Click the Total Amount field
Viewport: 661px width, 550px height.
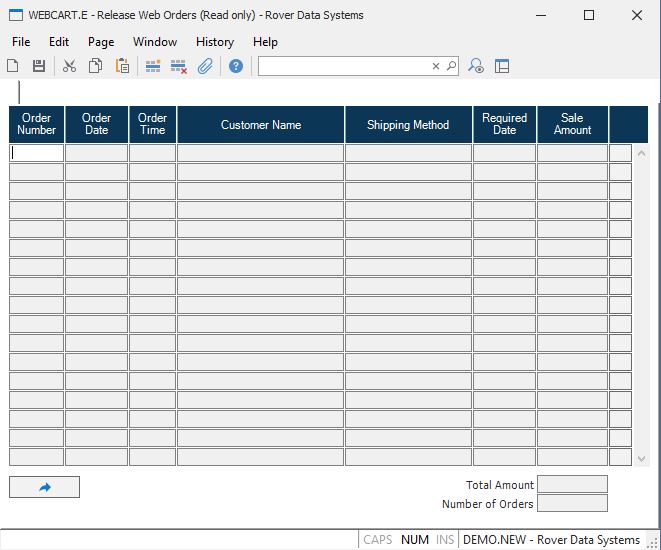click(572, 485)
